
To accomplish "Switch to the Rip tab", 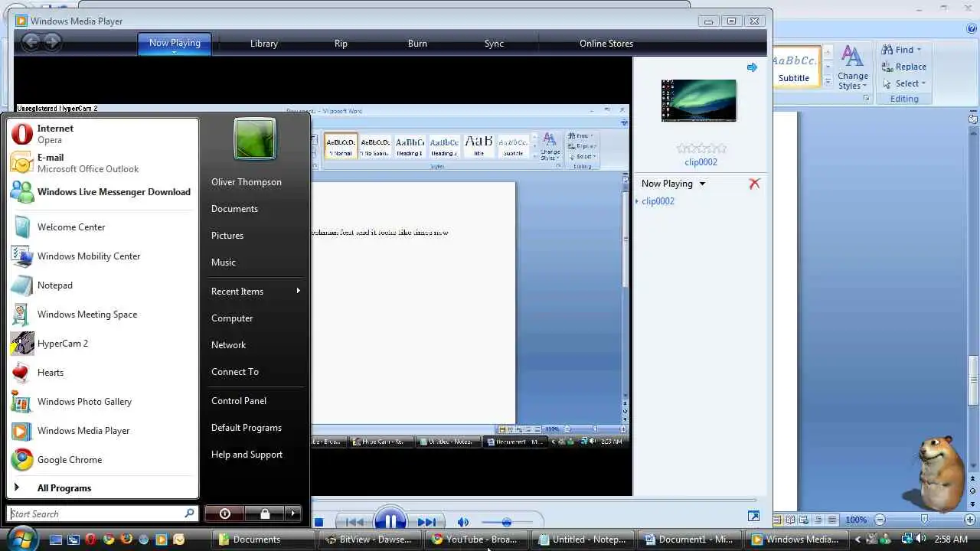I will pyautogui.click(x=341, y=44).
